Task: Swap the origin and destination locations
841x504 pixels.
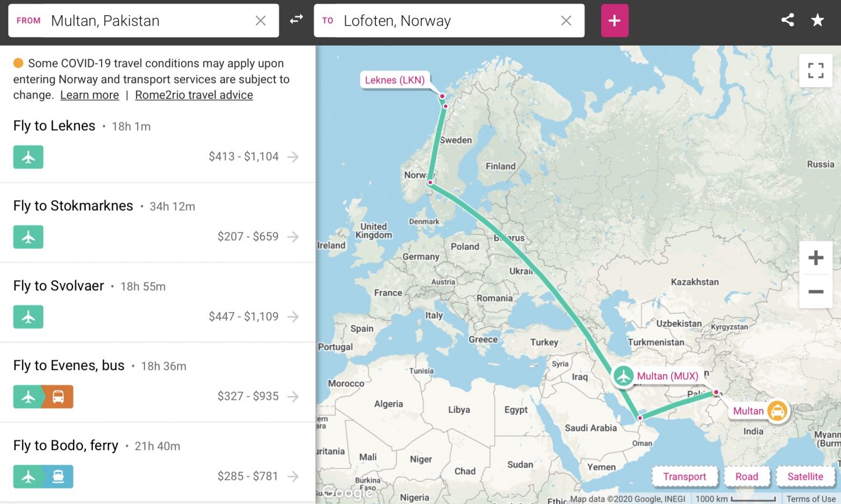Action: point(297,20)
